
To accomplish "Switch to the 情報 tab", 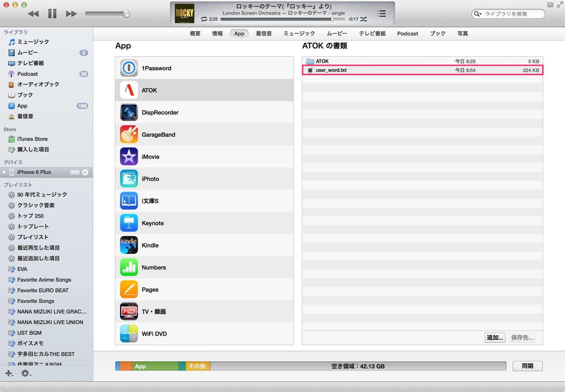I will click(217, 33).
